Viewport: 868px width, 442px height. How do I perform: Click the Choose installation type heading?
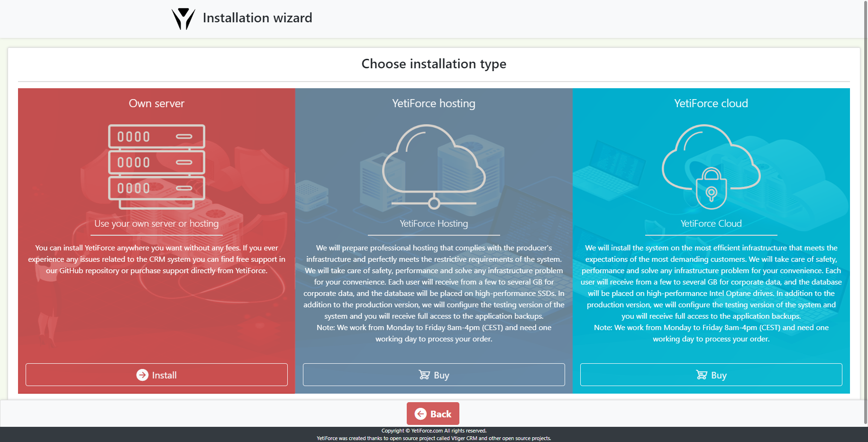[433, 64]
